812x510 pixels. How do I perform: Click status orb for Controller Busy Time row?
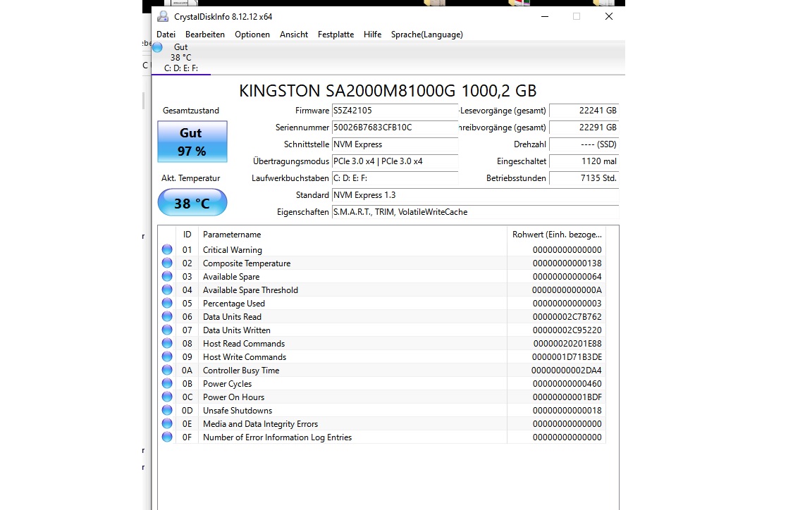click(x=167, y=371)
